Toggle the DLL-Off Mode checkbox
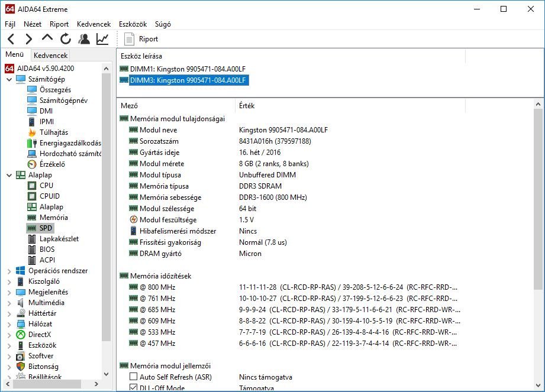This screenshot has width=545, height=392. click(x=133, y=387)
